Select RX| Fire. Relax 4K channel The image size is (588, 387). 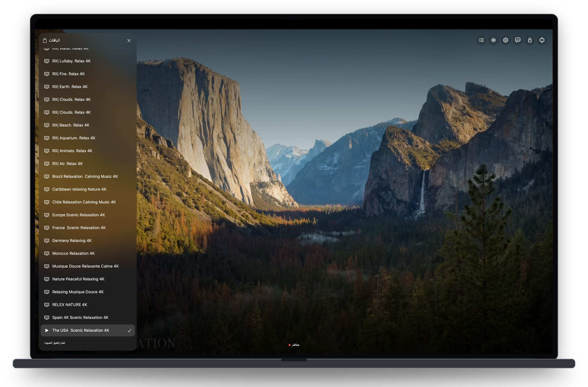point(88,74)
